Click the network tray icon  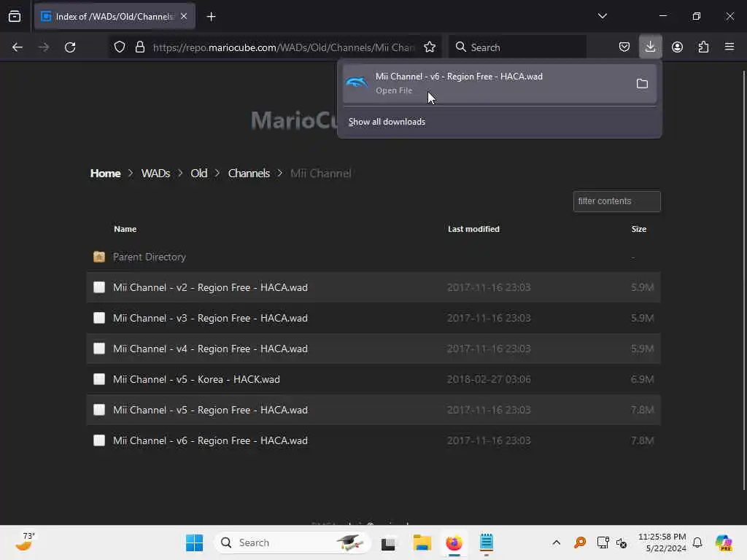(x=603, y=542)
